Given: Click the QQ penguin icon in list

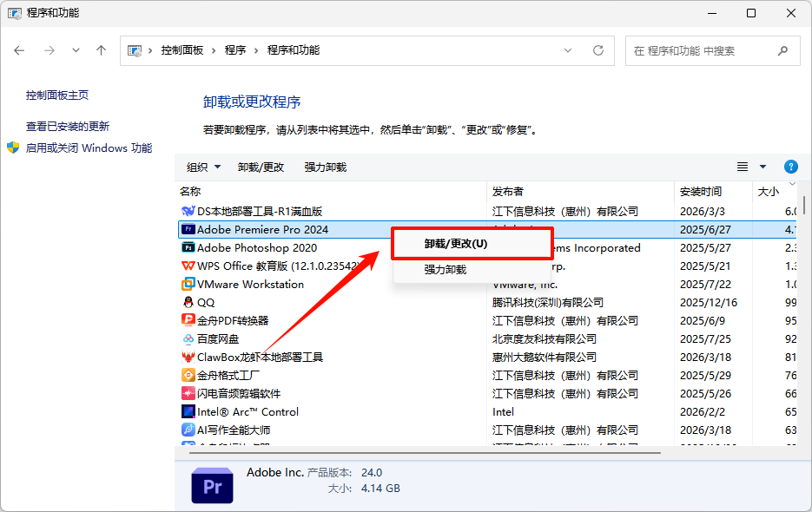Looking at the screenshot, I should [188, 303].
